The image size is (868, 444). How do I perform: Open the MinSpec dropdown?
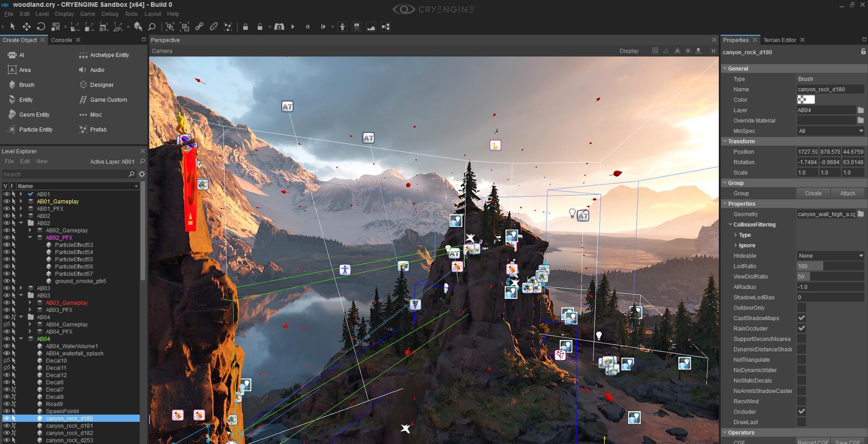[x=830, y=131]
